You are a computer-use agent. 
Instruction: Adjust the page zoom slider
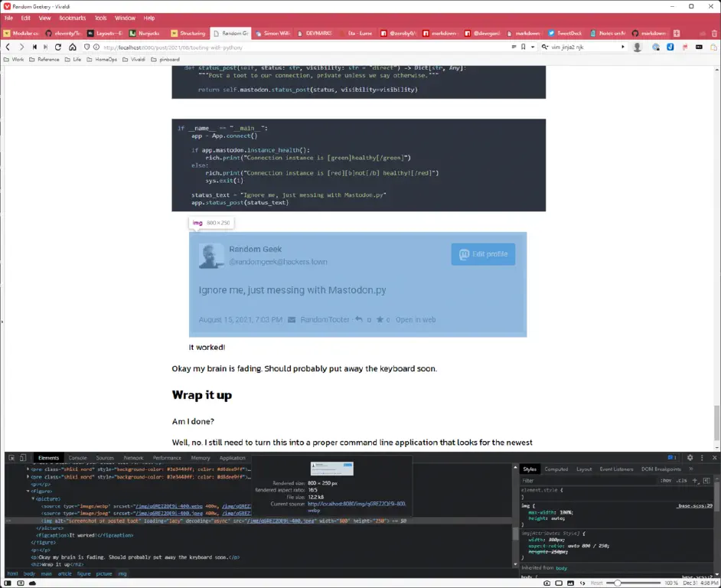click(633, 583)
